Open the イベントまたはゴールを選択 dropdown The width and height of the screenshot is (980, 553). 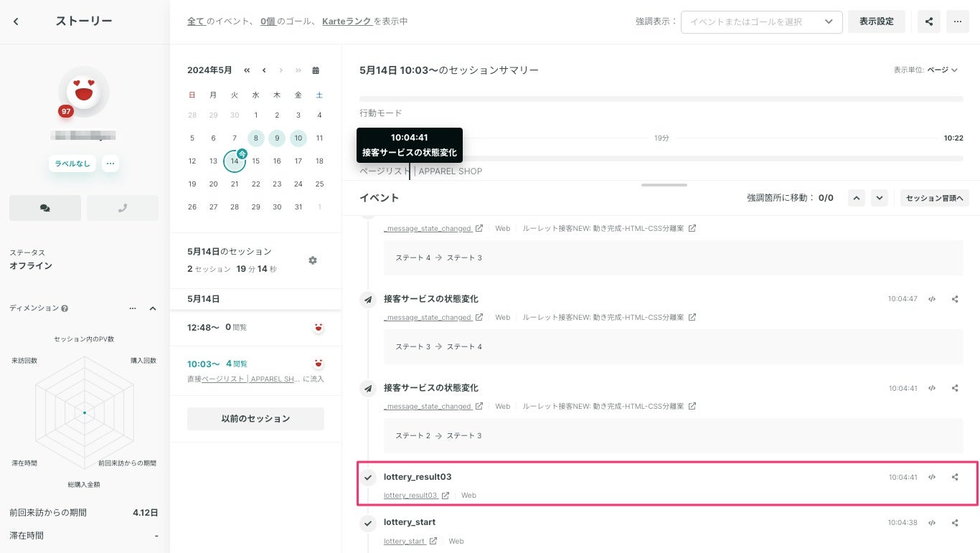pyautogui.click(x=762, y=22)
